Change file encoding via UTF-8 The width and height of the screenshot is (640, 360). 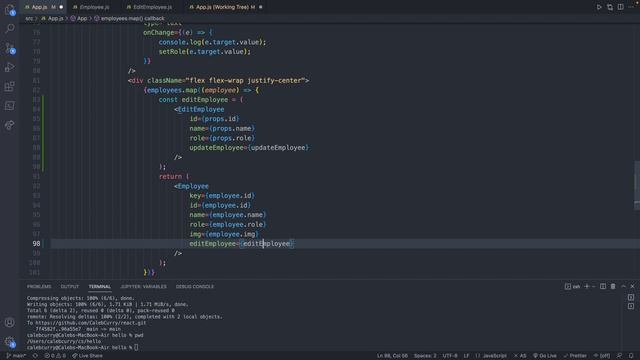pyautogui.click(x=450, y=356)
